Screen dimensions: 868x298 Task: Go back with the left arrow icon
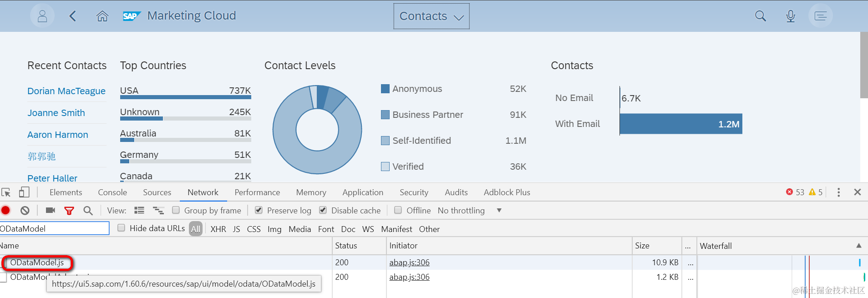[72, 16]
